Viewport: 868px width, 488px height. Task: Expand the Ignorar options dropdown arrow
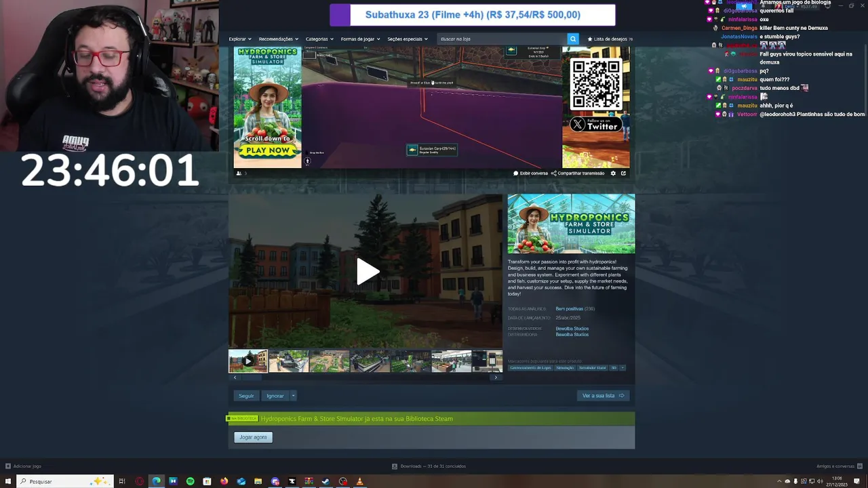[293, 396]
